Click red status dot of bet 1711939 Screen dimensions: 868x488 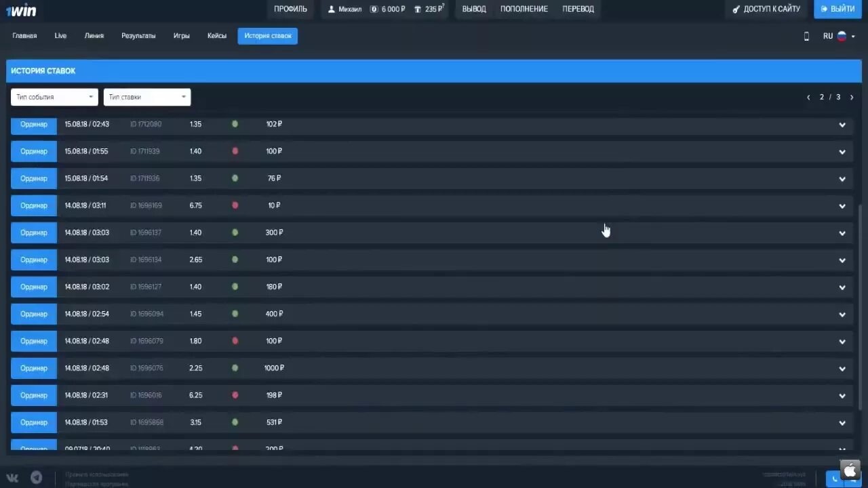[235, 151]
